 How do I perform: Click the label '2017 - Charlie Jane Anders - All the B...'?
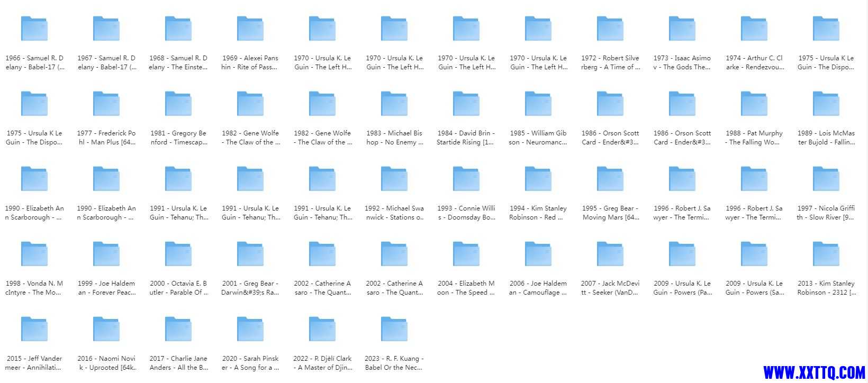tap(178, 363)
